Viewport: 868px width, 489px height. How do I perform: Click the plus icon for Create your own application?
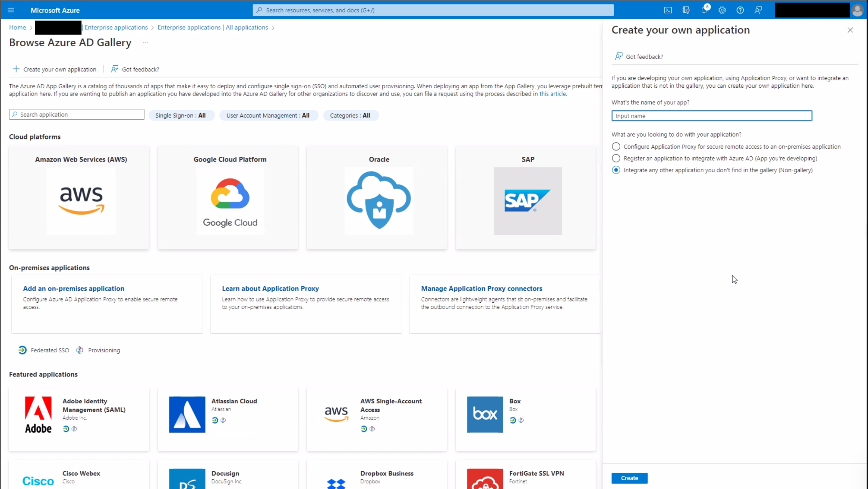16,69
